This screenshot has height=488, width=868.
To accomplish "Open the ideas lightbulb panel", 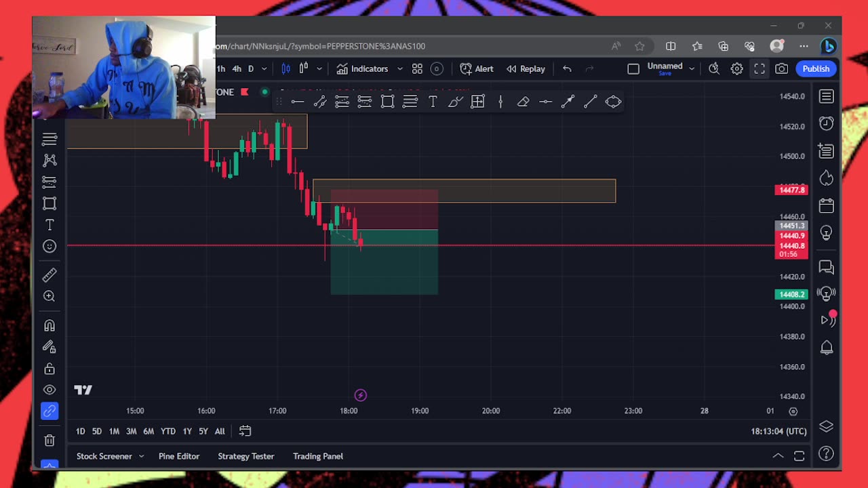I will (x=826, y=233).
